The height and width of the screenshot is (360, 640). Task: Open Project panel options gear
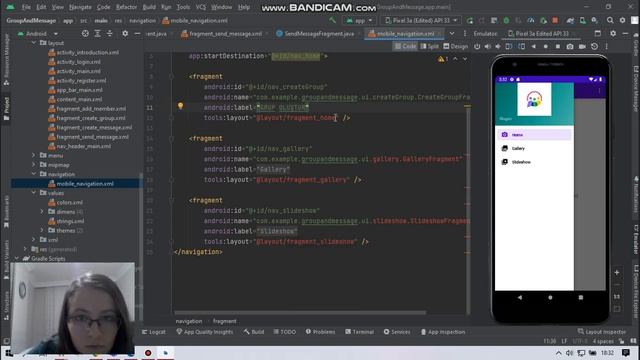(x=125, y=33)
